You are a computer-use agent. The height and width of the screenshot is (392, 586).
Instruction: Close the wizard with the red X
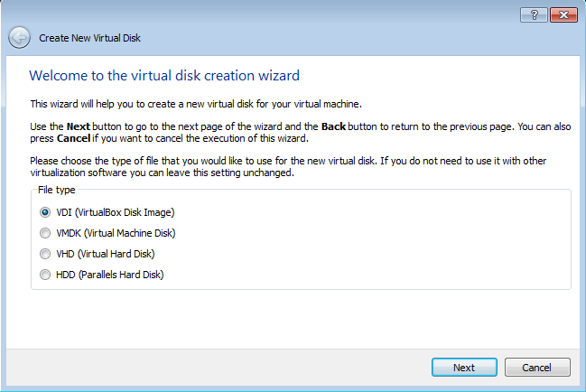click(x=563, y=15)
